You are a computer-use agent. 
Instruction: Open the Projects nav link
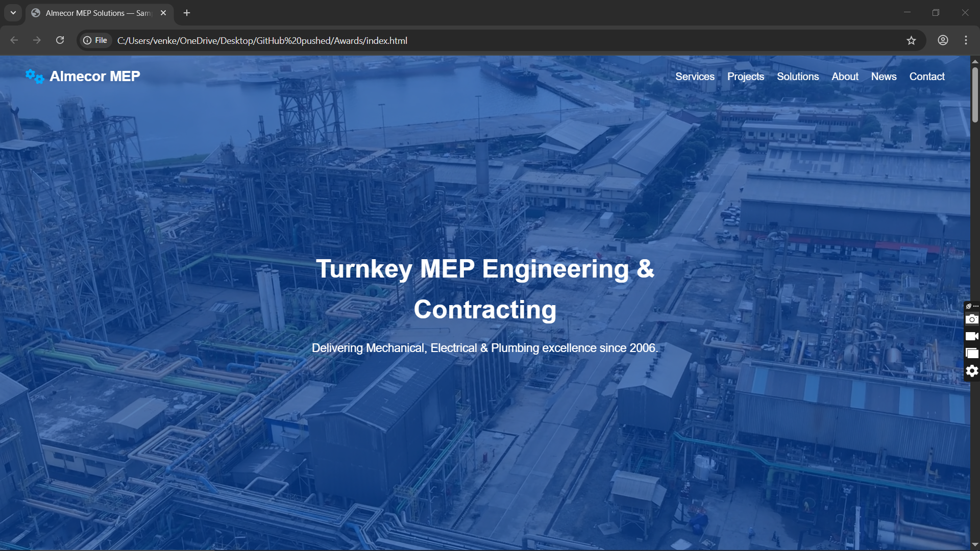point(745,77)
